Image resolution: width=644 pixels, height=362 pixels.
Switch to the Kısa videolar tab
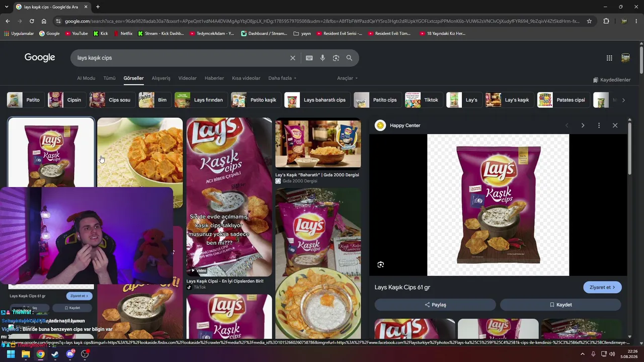click(x=246, y=78)
